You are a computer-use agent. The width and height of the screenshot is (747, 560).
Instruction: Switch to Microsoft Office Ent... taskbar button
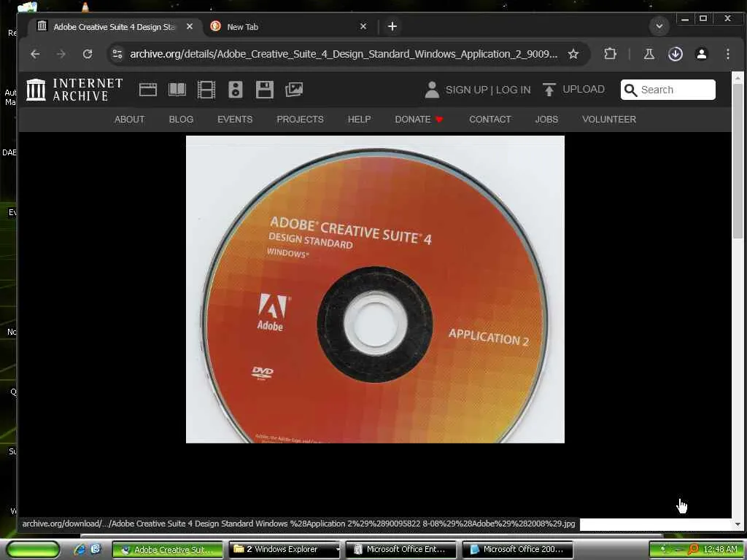[400, 550]
